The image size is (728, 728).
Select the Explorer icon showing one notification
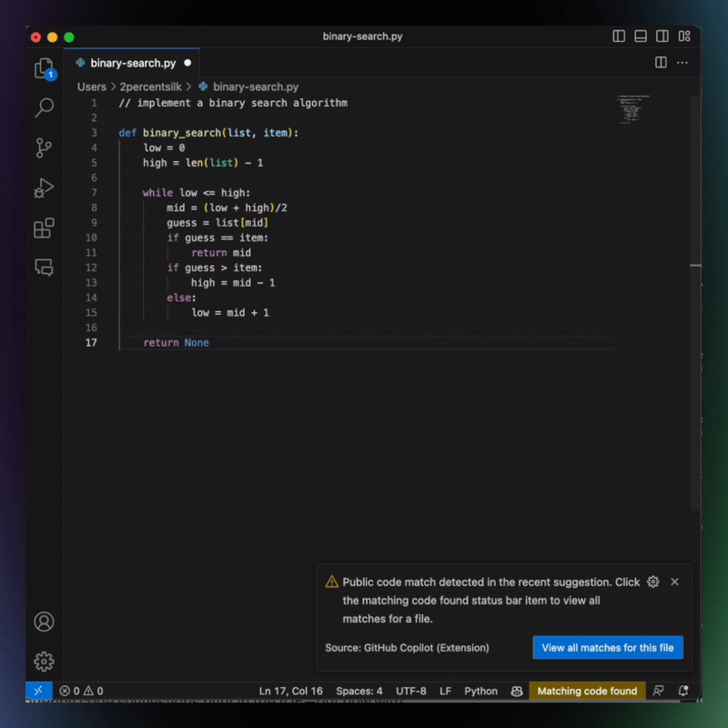click(x=45, y=67)
